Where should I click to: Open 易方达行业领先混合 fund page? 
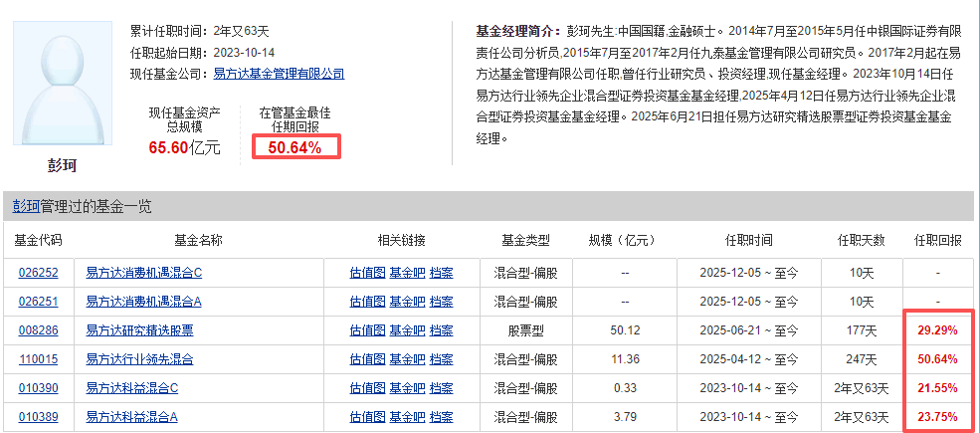[139, 359]
